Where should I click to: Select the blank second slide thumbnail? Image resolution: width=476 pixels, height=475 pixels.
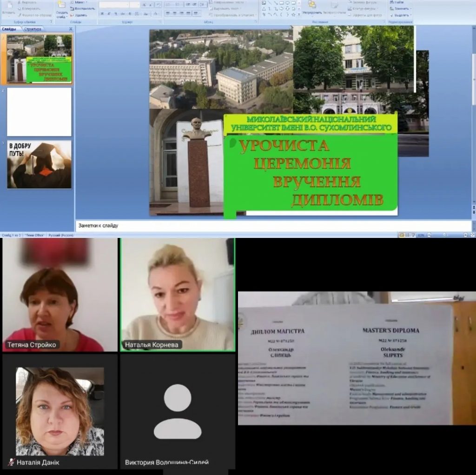pos(39,112)
